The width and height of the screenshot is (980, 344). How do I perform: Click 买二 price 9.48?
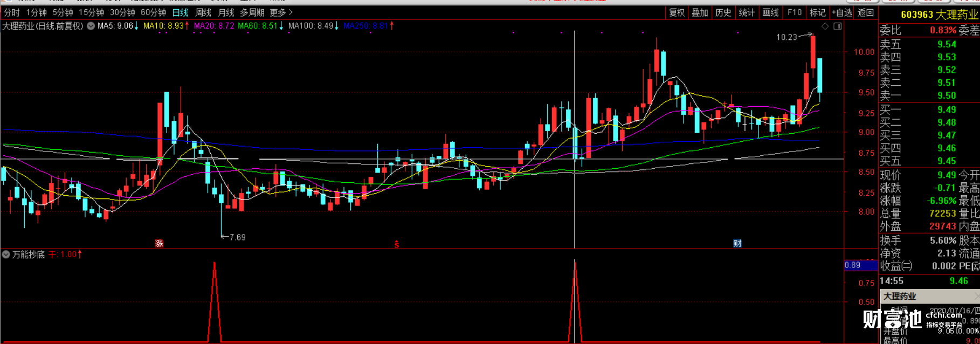pyautogui.click(x=947, y=123)
